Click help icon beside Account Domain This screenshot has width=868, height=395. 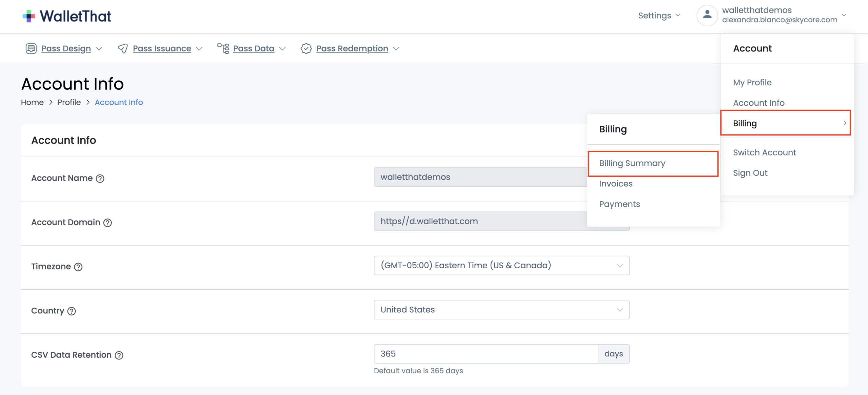pyautogui.click(x=107, y=223)
